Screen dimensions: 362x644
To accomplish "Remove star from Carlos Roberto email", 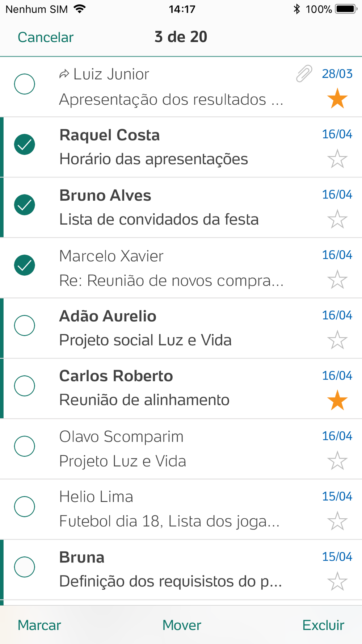I will [337, 400].
